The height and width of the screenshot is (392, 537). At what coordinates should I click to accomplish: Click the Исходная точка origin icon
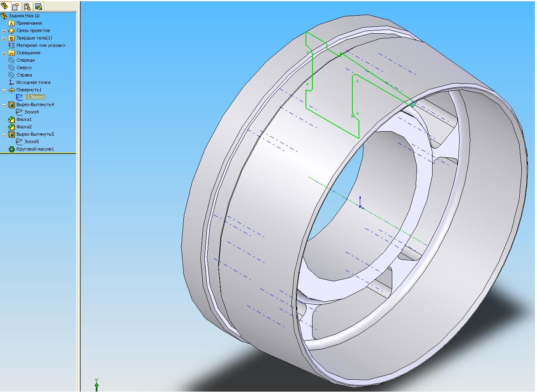coord(12,82)
